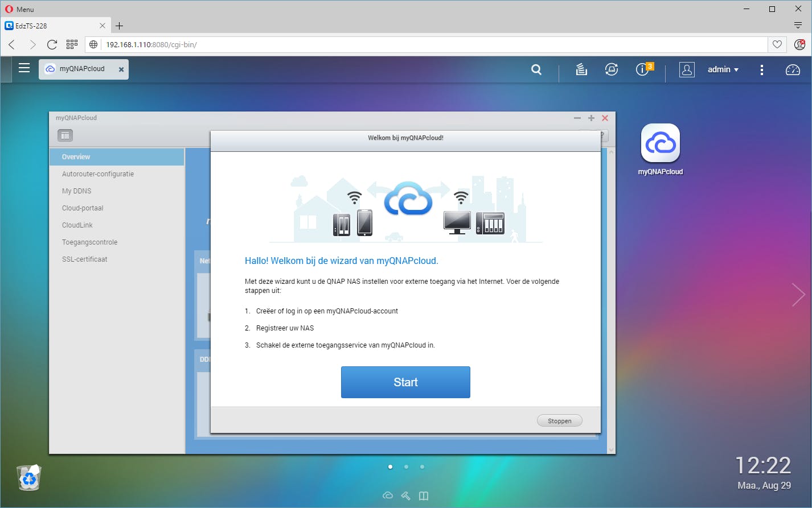The height and width of the screenshot is (508, 812).
Task: Open Cloud-portaal in the sidebar
Action: click(x=117, y=208)
